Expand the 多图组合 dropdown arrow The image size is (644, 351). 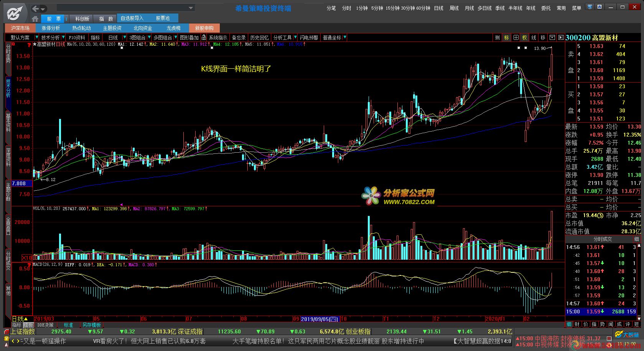(x=175, y=37)
